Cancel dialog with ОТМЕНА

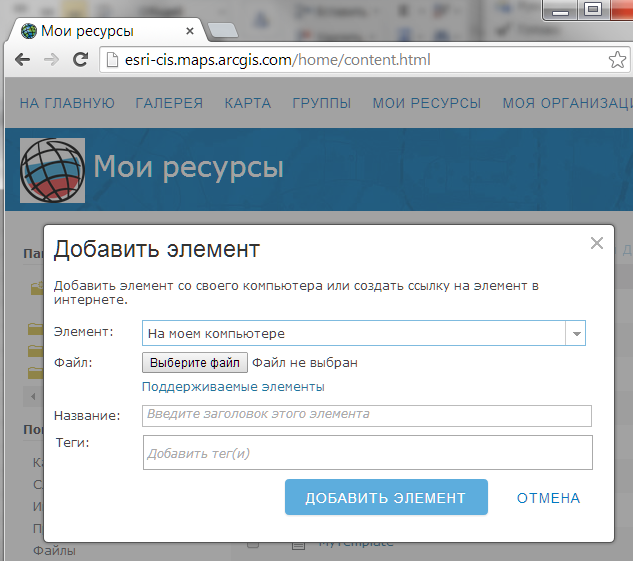tap(548, 498)
